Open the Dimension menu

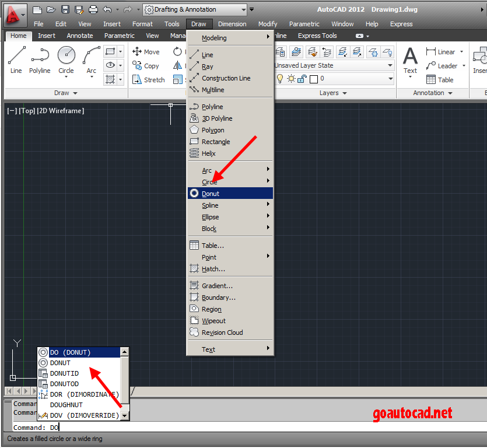tap(232, 24)
